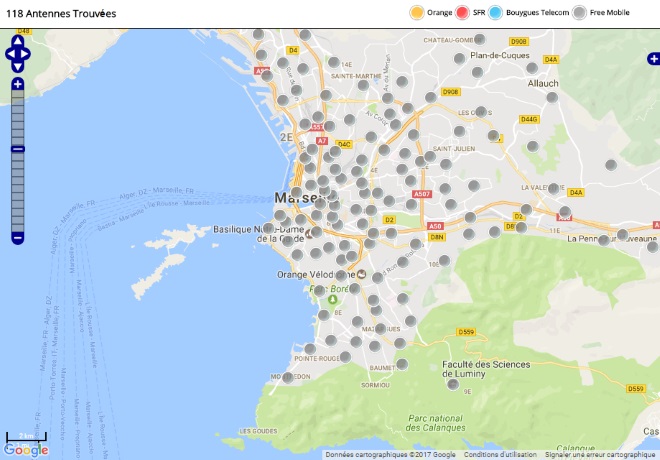Zoom in using the plus button
660x460 pixels.
[17, 84]
